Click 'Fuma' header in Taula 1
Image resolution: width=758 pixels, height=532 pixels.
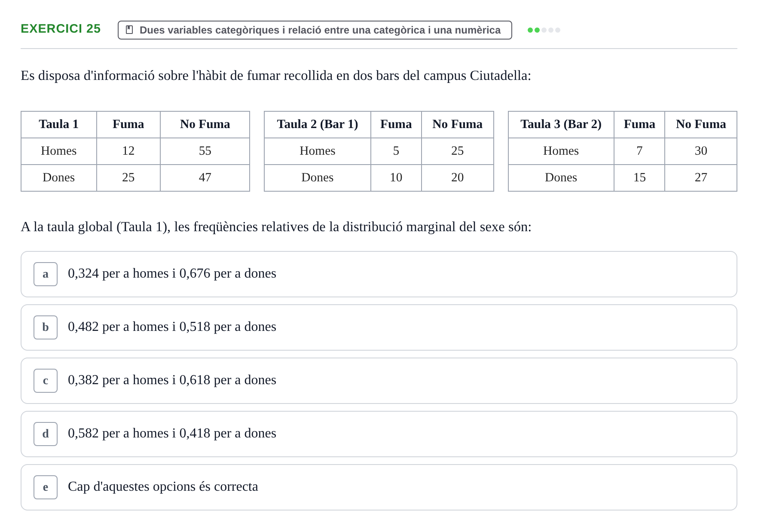click(128, 125)
